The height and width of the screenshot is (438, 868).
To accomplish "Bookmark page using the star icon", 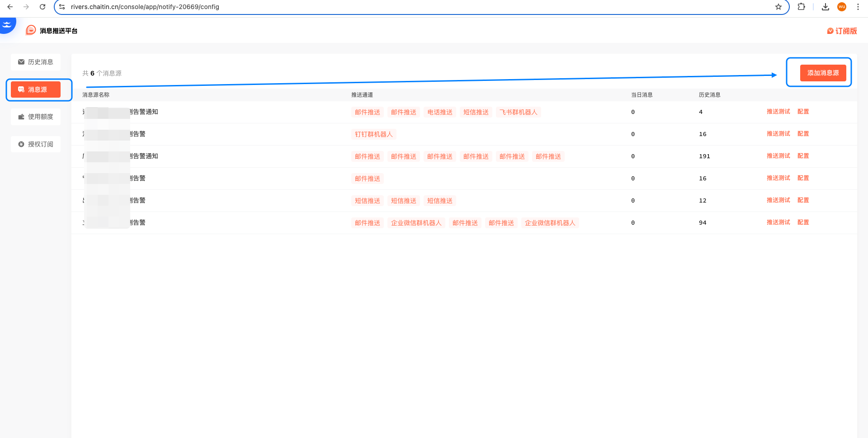I will 778,7.
